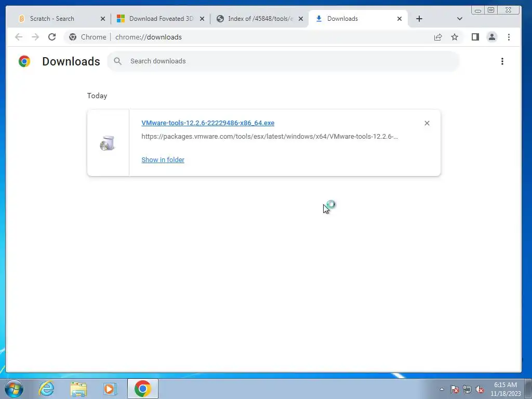Image resolution: width=532 pixels, height=399 pixels.
Task: Click the Show desktop button
Action: 528,389
